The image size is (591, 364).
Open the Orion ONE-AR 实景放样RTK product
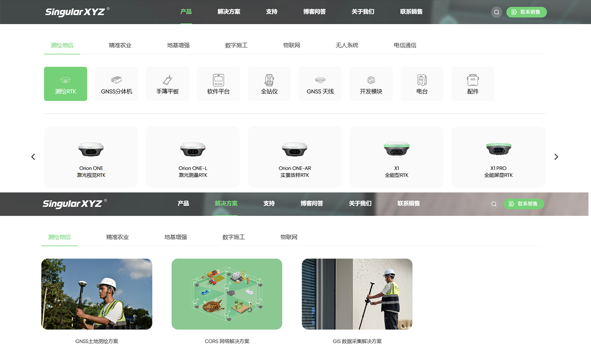(x=294, y=157)
